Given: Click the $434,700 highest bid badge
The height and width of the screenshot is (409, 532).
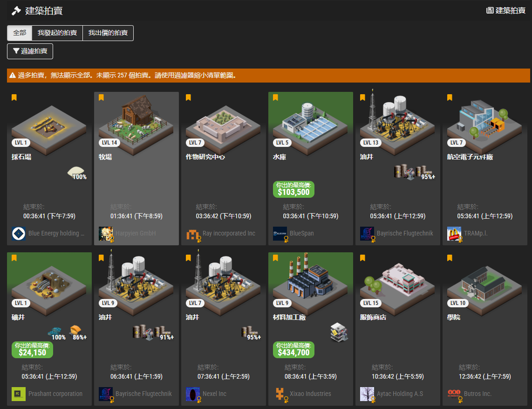Looking at the screenshot, I should point(293,350).
